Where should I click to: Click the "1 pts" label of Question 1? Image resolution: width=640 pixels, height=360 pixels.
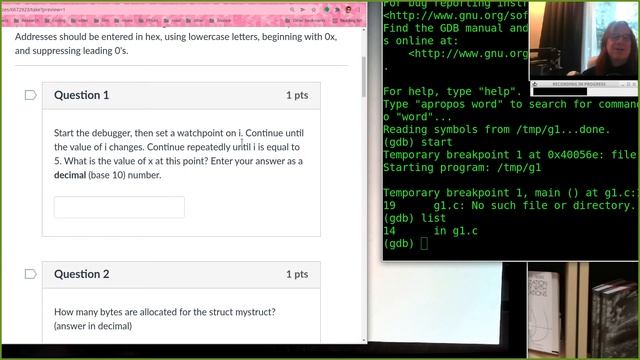click(297, 95)
